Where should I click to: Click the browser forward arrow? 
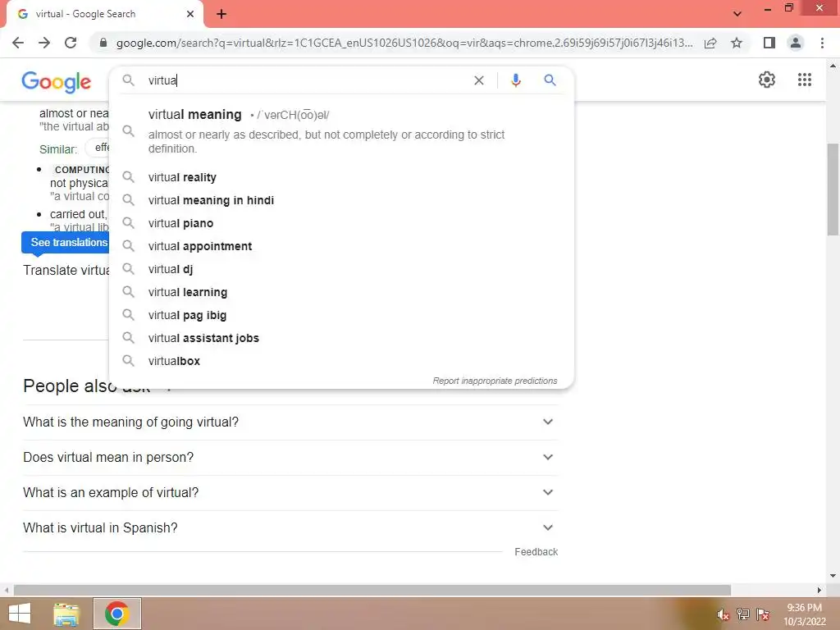coord(44,43)
